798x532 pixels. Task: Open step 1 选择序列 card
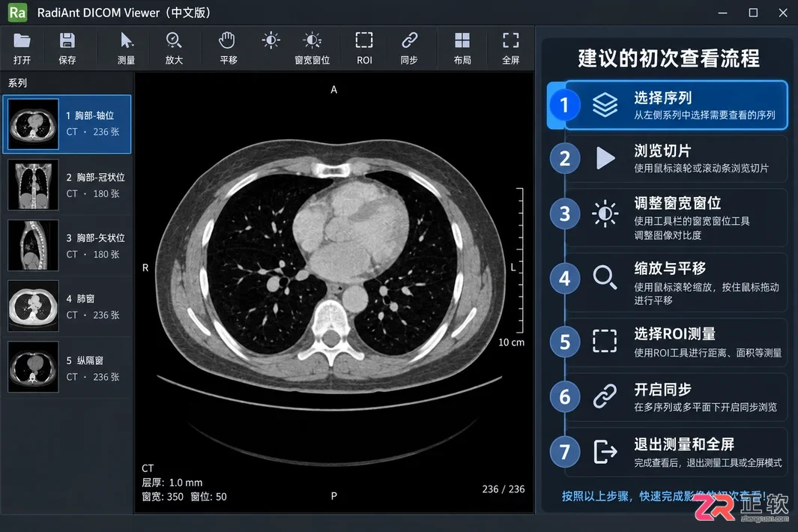(677, 105)
